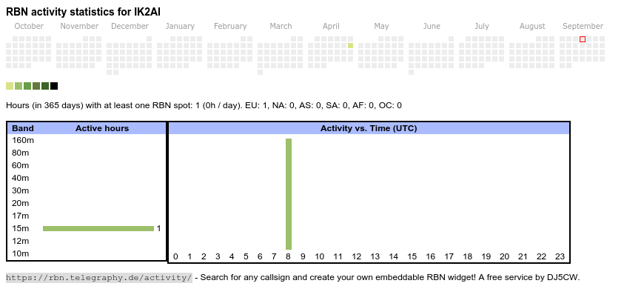
Task: Click the 40m band label
Action: click(21, 178)
